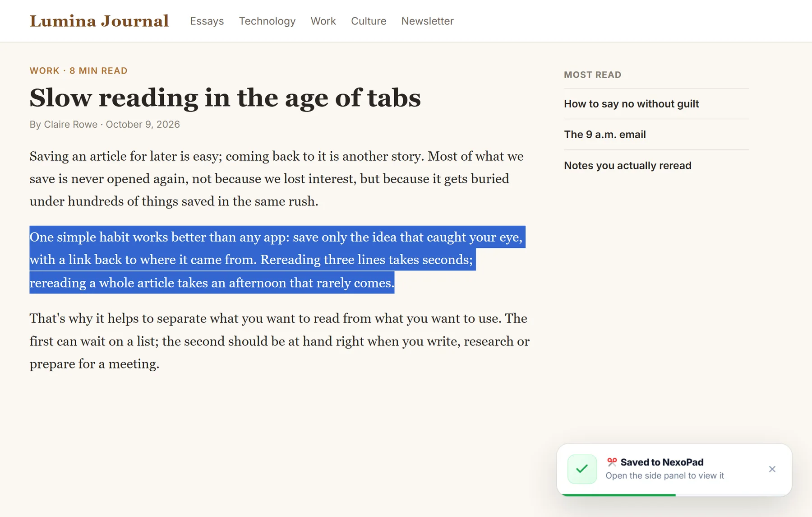Click the MOST READ heading

(x=592, y=75)
